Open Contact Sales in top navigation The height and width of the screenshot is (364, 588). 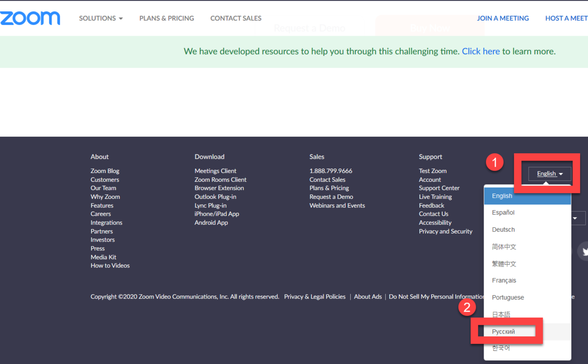[236, 18]
